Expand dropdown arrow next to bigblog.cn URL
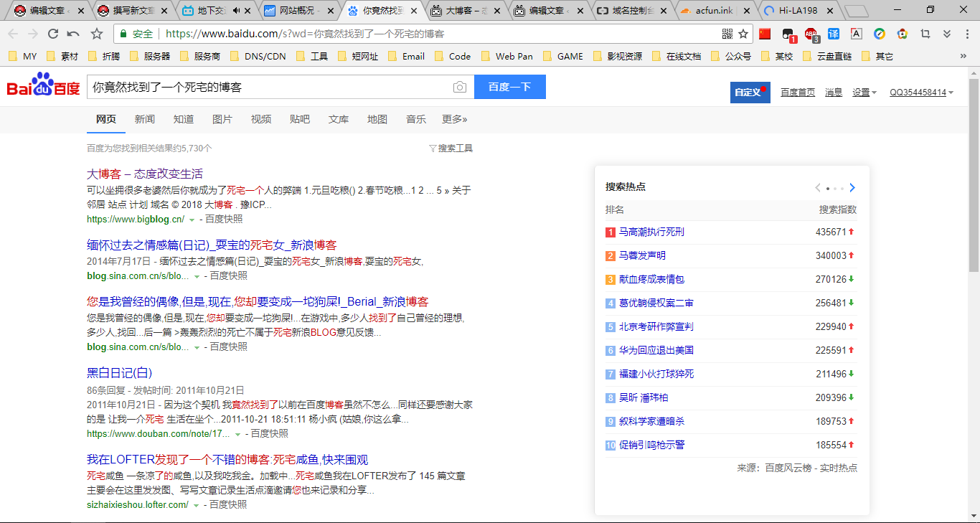Image resolution: width=980 pixels, height=523 pixels. point(192,220)
